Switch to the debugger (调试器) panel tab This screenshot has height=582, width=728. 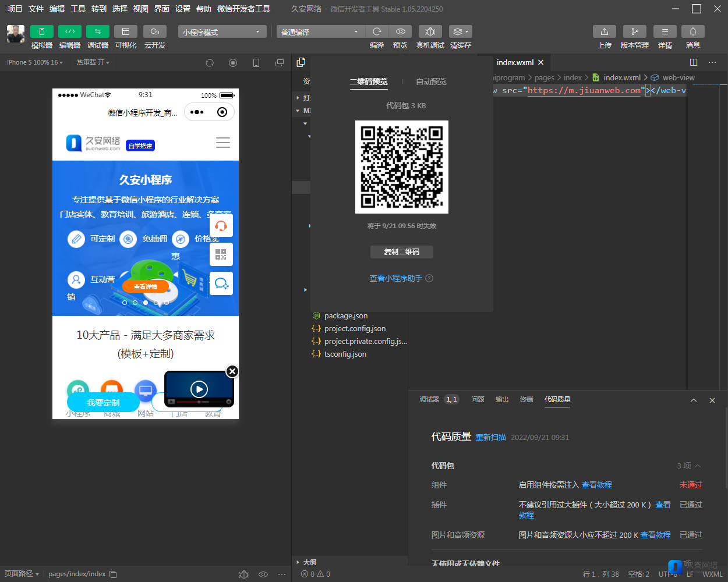coord(430,399)
